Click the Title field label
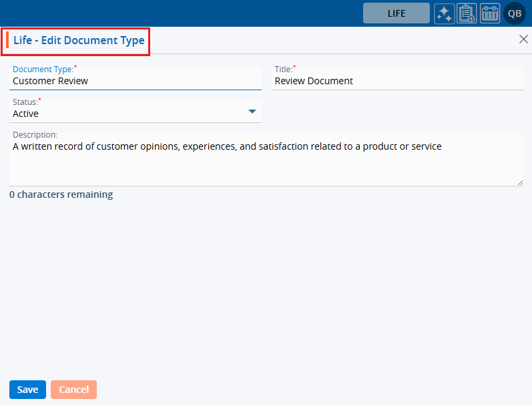532x405 pixels. pos(283,69)
